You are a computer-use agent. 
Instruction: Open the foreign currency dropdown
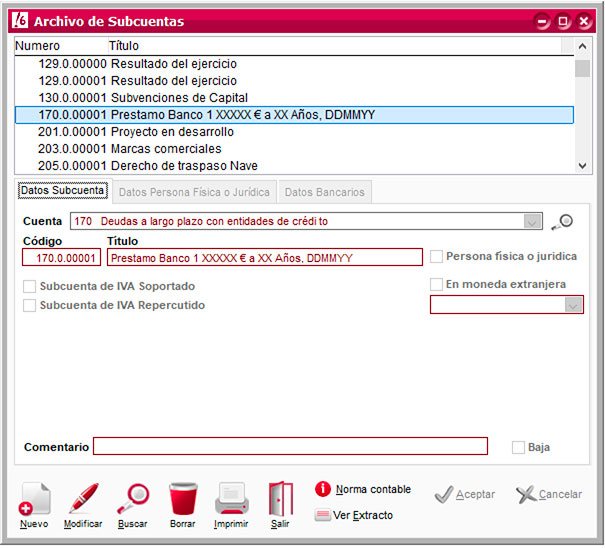point(573,305)
